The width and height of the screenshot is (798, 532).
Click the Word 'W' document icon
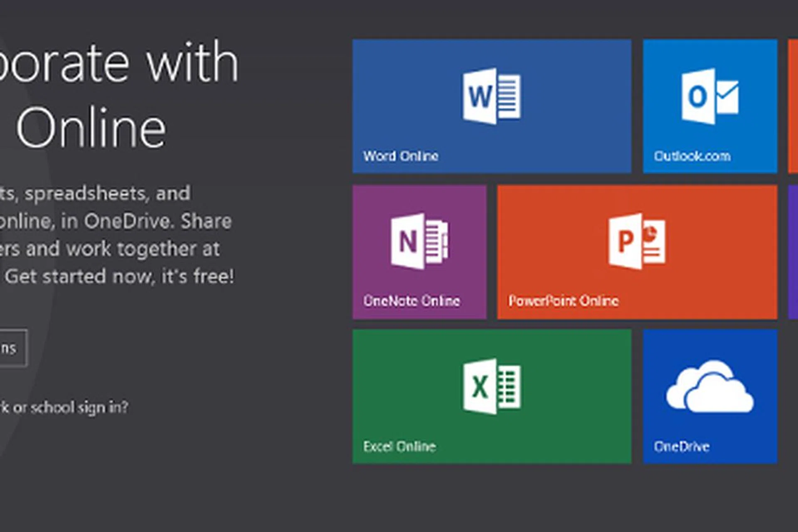coord(492,96)
